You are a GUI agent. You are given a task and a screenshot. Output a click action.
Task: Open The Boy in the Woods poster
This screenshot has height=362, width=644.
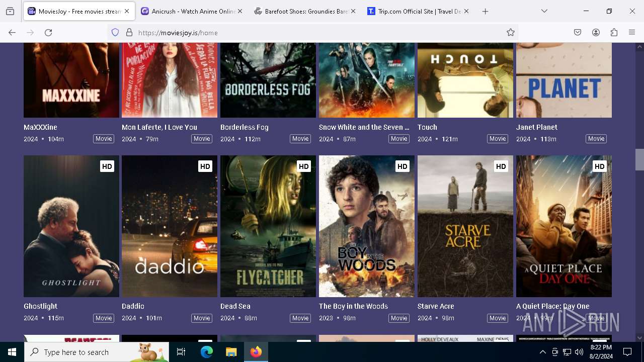tap(367, 226)
